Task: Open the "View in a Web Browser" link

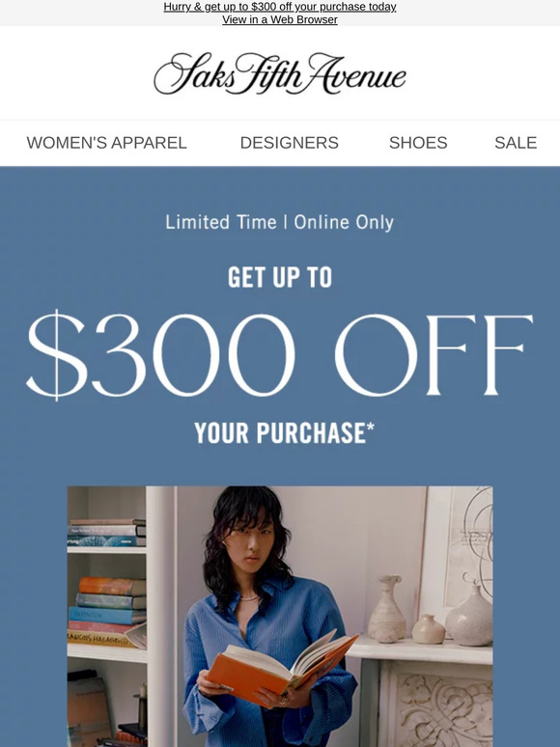Action: (x=280, y=19)
